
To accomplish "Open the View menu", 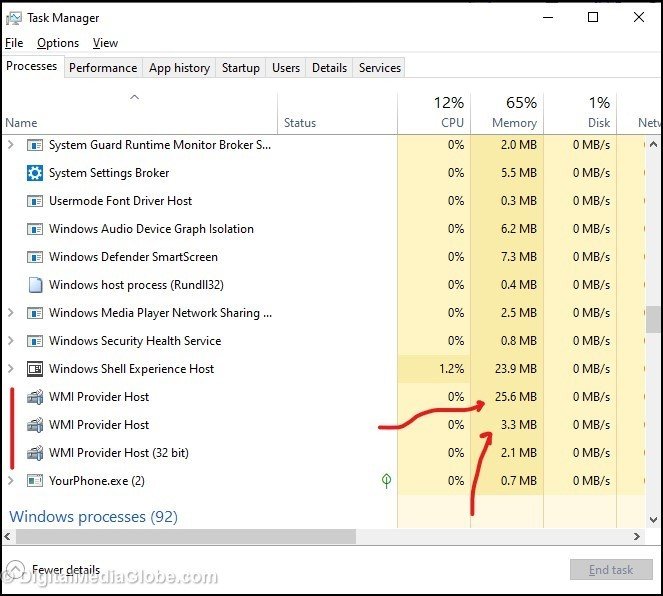I will pos(105,43).
